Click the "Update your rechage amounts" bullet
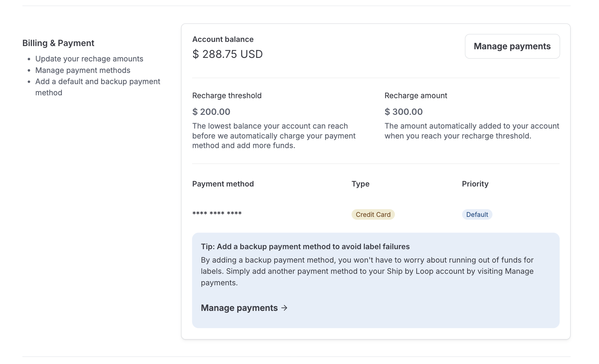This screenshot has height=364, width=599. point(89,59)
